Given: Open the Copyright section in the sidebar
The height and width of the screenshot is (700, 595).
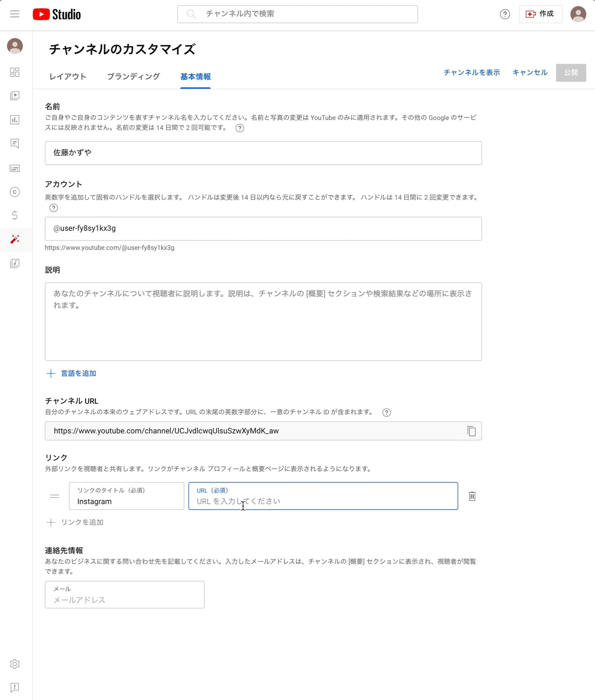Looking at the screenshot, I should [15, 192].
